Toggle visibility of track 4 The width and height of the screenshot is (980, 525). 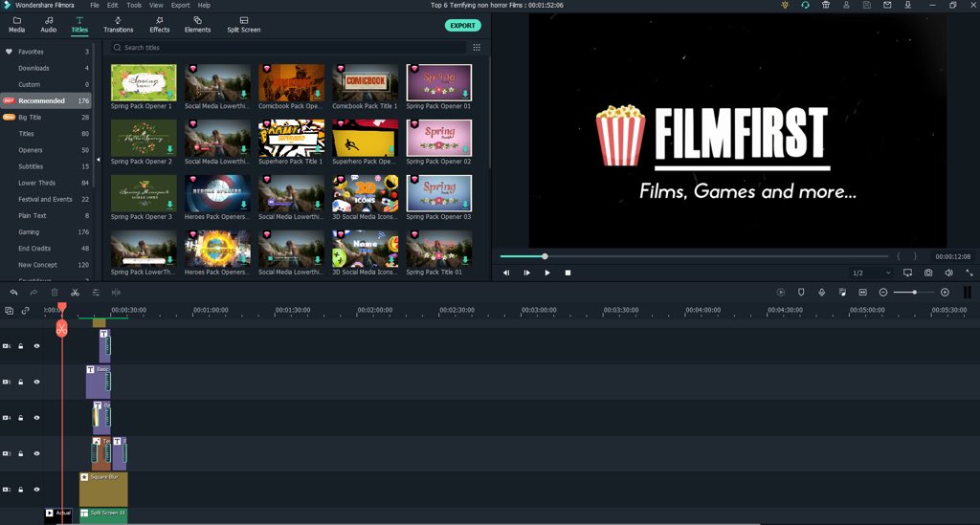[37, 418]
